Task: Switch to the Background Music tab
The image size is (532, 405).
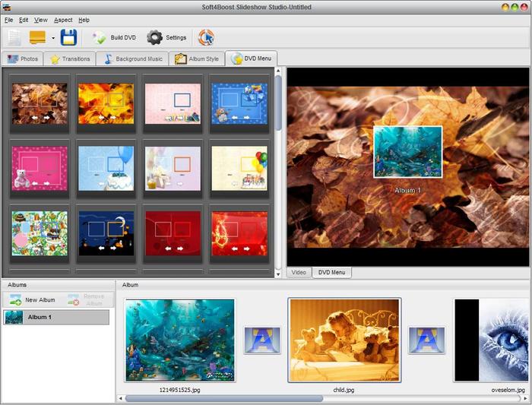Action: click(x=133, y=59)
